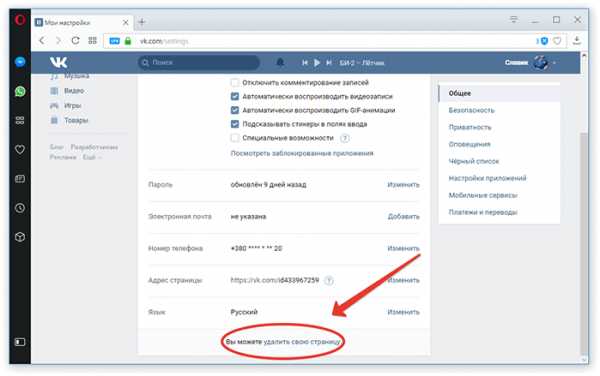This screenshot has height=376, width=600.
Task: Click Изменить next to Номер телефона
Action: pos(403,248)
